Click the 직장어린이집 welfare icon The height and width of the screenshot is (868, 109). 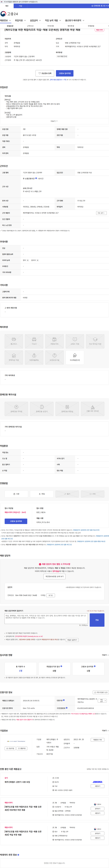pyautogui.click(x=34, y=357)
